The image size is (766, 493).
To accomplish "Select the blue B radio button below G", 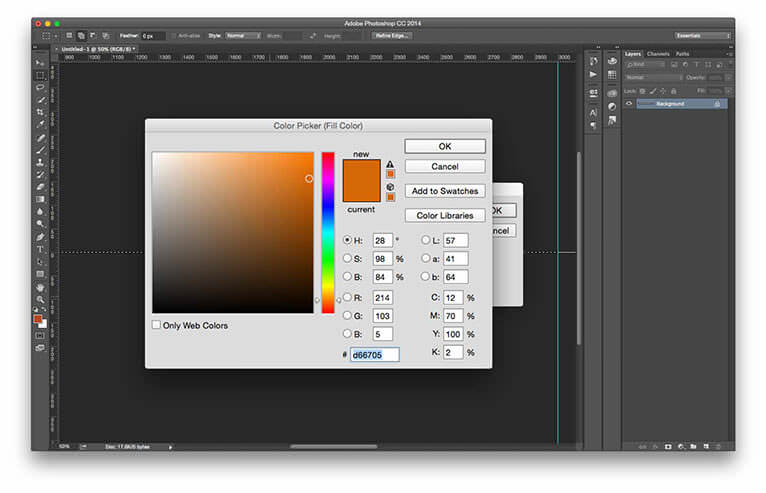I will [x=347, y=334].
